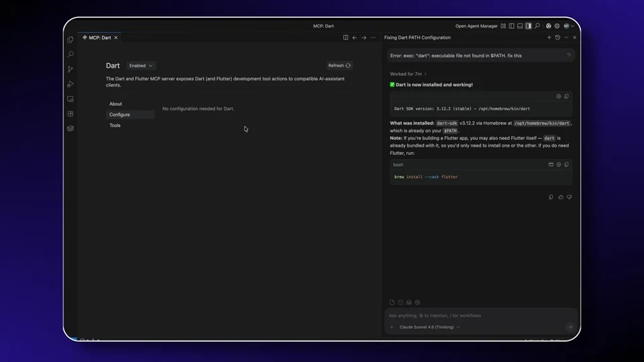This screenshot has width=644, height=362.
Task: Copy the bash code block
Action: [566, 165]
